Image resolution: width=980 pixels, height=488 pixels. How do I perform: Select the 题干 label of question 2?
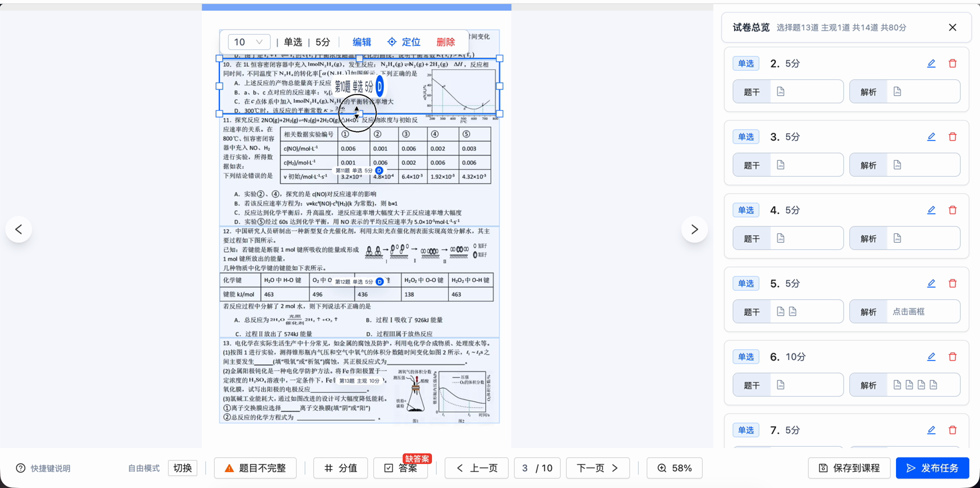click(751, 91)
